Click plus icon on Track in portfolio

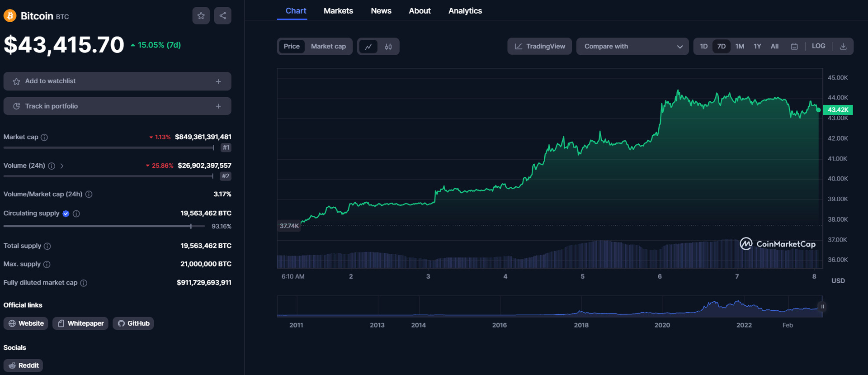pos(218,106)
